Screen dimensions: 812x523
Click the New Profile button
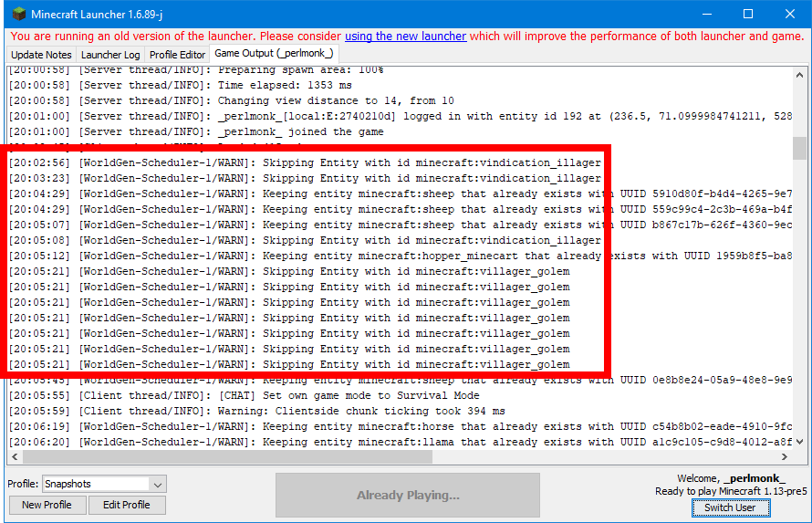pos(47,505)
